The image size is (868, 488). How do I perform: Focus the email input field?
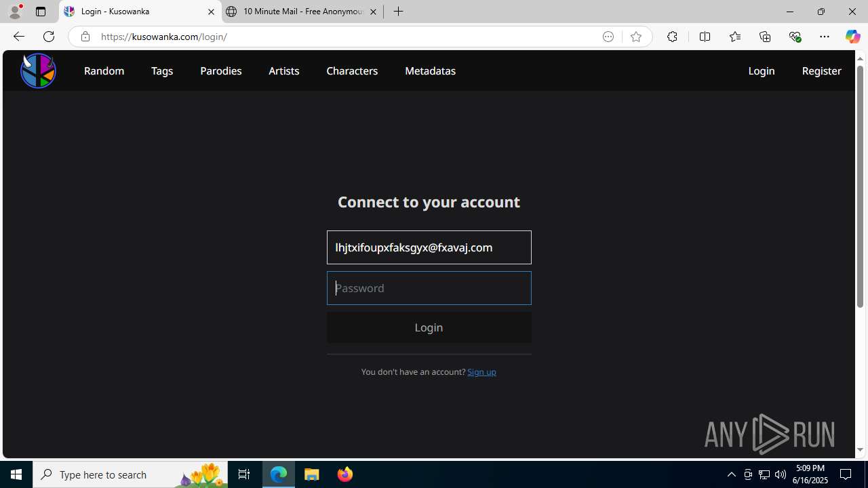click(429, 247)
